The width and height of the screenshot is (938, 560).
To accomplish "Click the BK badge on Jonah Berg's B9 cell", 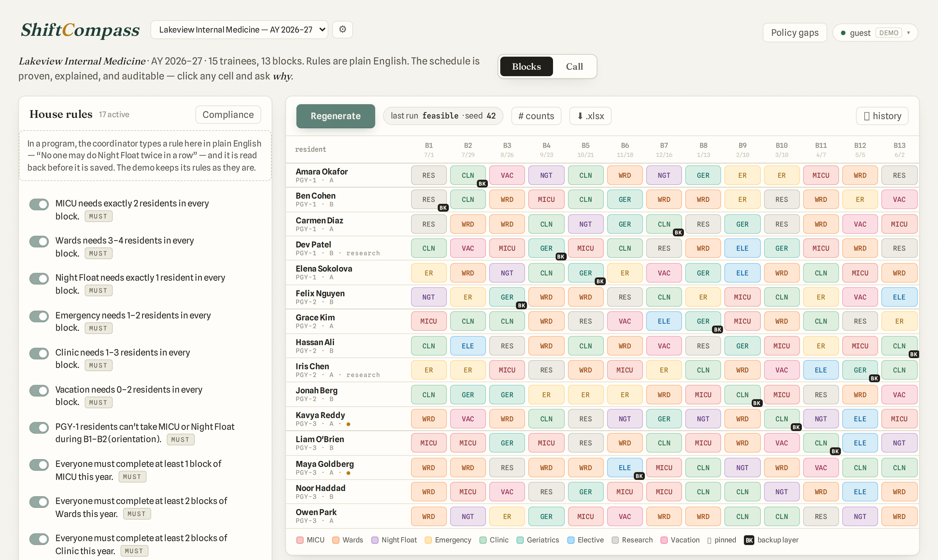I will click(757, 403).
